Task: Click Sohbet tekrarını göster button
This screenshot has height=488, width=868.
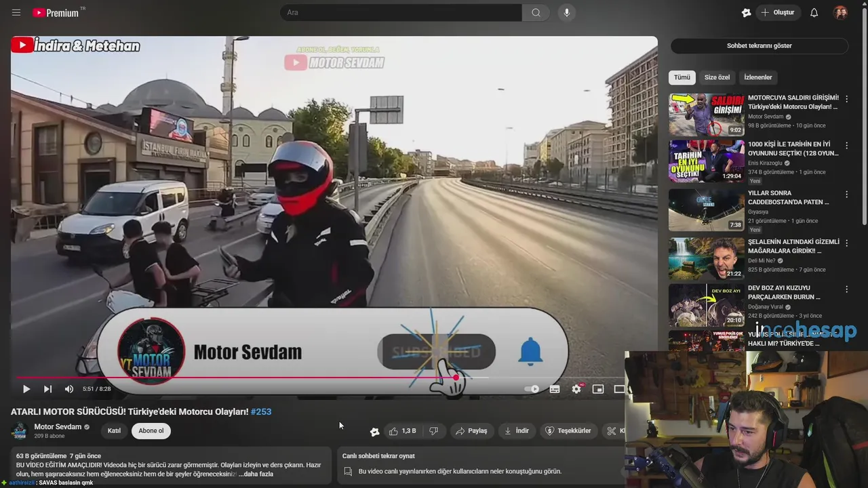Action: [x=759, y=46]
